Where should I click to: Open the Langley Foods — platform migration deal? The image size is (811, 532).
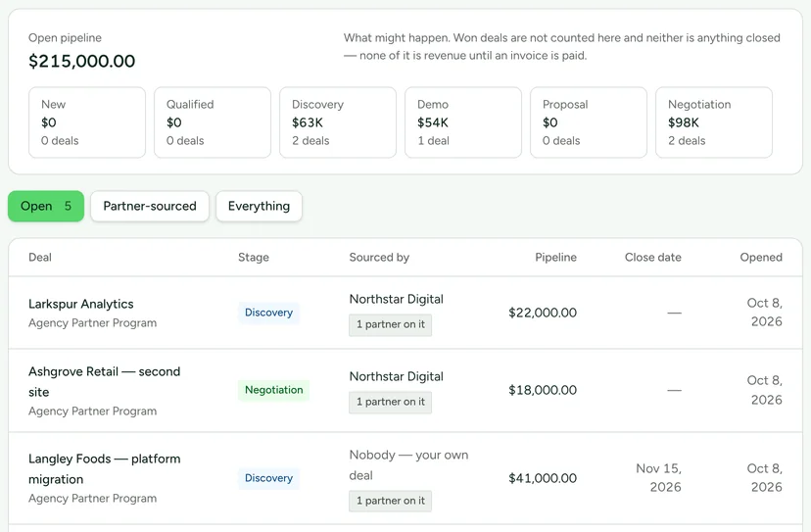[105, 469]
